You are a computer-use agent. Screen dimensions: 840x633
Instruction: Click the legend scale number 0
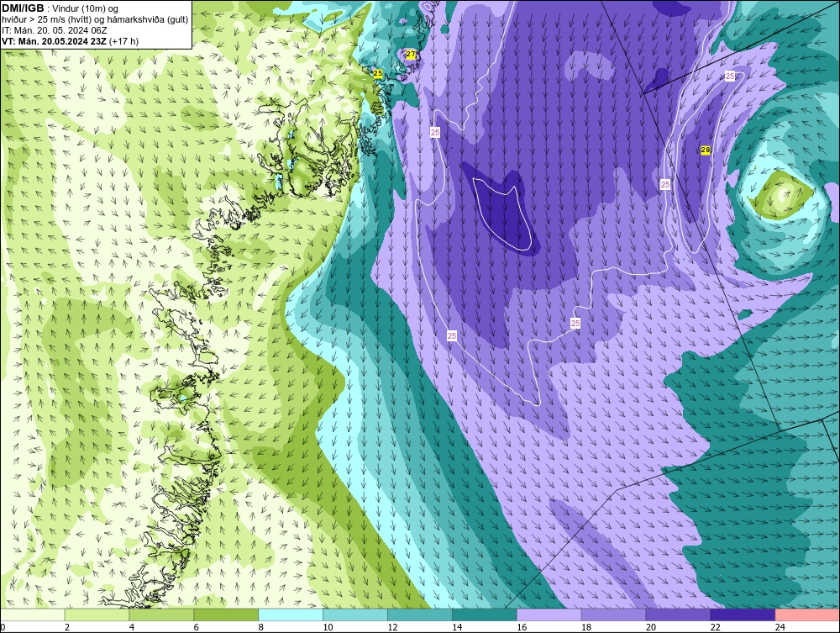click(3, 627)
